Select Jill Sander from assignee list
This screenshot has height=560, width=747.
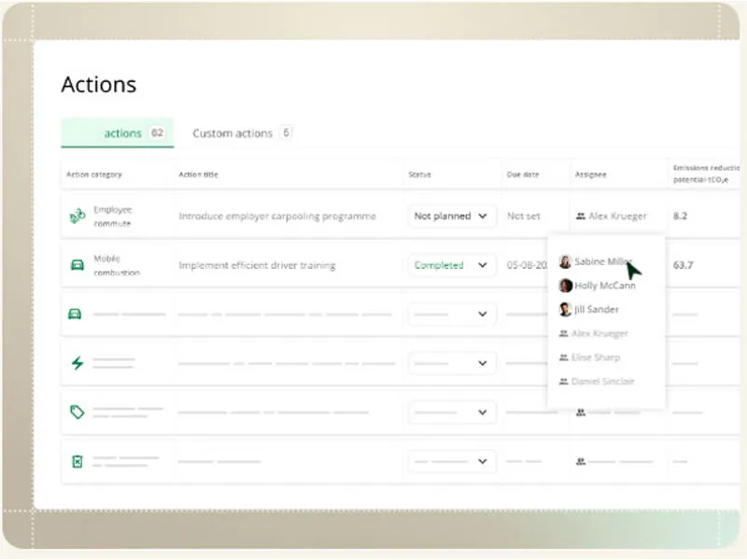596,310
